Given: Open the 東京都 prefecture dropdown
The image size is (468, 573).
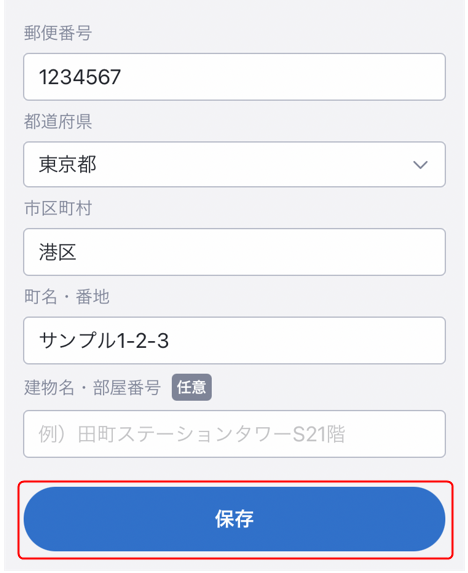Looking at the screenshot, I should pos(234,164).
